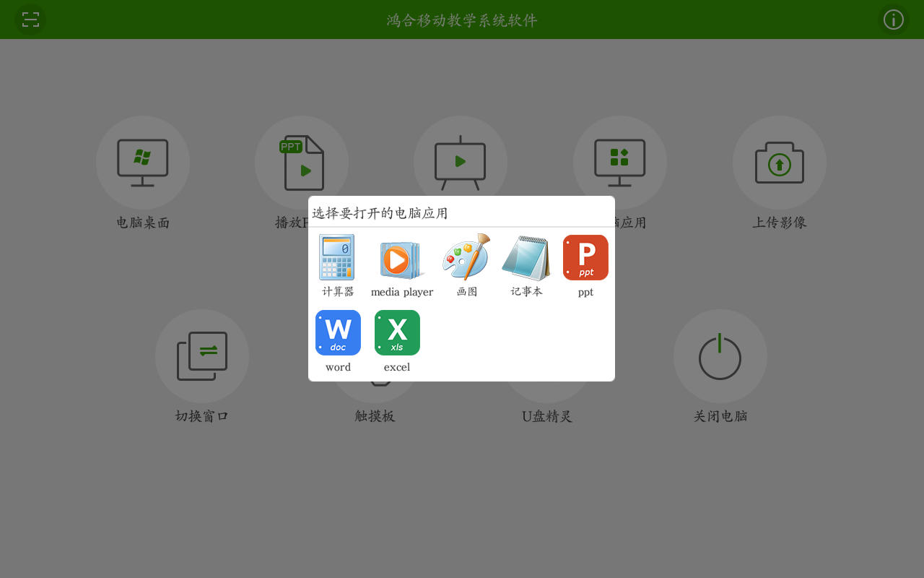924x578 pixels.
Task: Open the 上传影像 camera upload icon
Action: [x=780, y=163]
